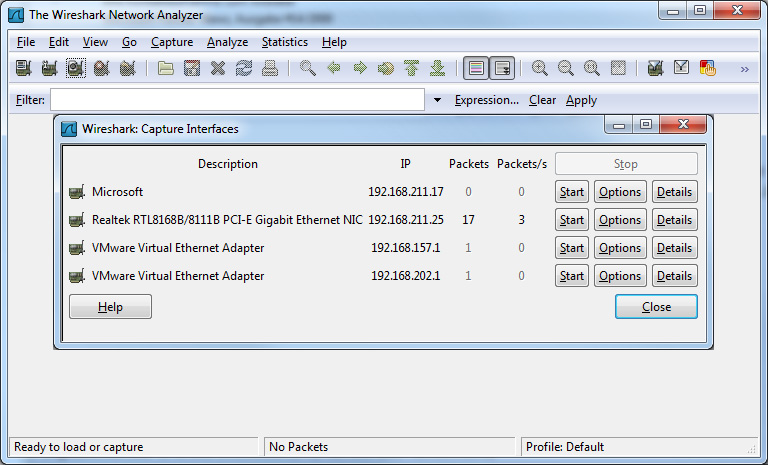Start capture on the Microsoft interface
The image size is (768, 465).
click(x=572, y=192)
